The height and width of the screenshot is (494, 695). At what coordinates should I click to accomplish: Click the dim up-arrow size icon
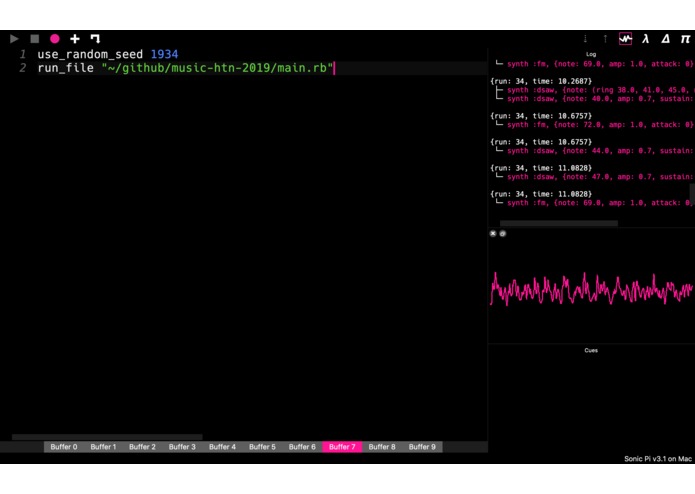coord(605,39)
